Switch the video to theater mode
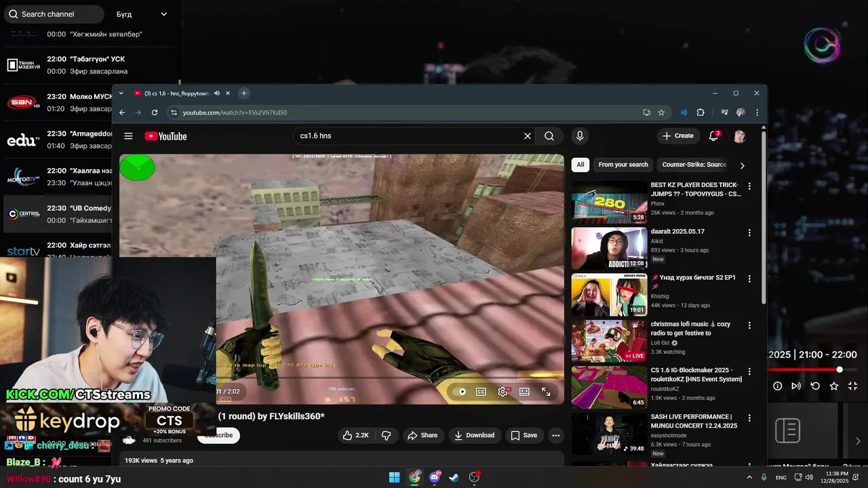 524,392
